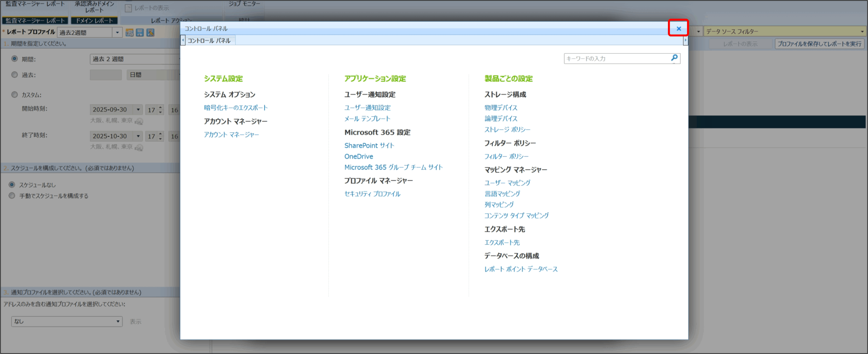Select the ドメイン レポート tab
The height and width of the screenshot is (354, 868).
click(x=94, y=21)
